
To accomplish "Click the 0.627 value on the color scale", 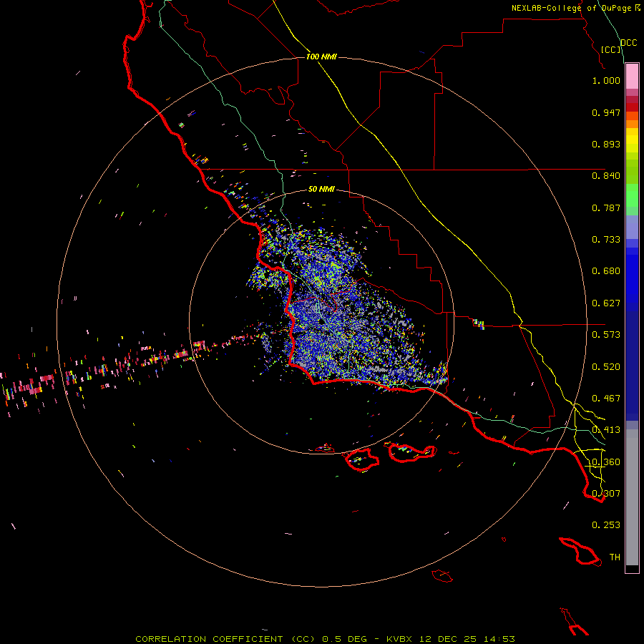I will pyautogui.click(x=606, y=303).
